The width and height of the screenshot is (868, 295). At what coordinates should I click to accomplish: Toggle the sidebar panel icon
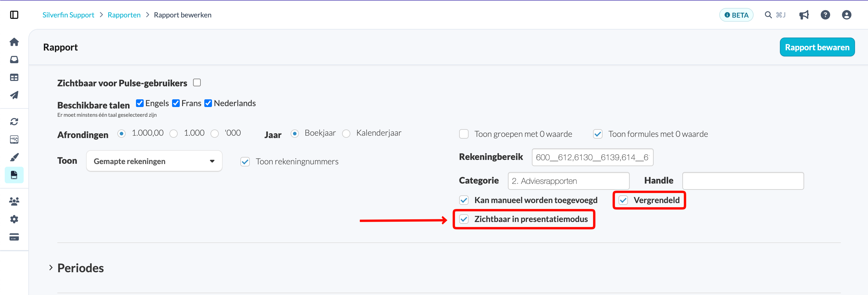point(14,15)
